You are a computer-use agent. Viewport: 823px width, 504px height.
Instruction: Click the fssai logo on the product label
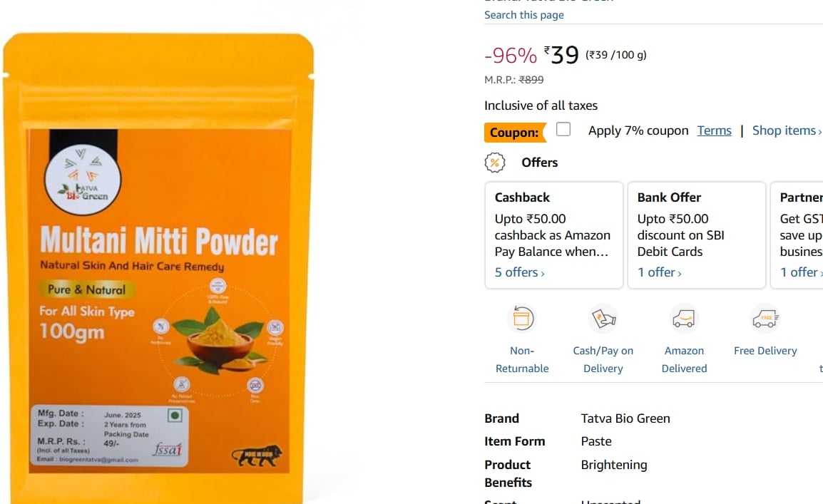point(168,449)
